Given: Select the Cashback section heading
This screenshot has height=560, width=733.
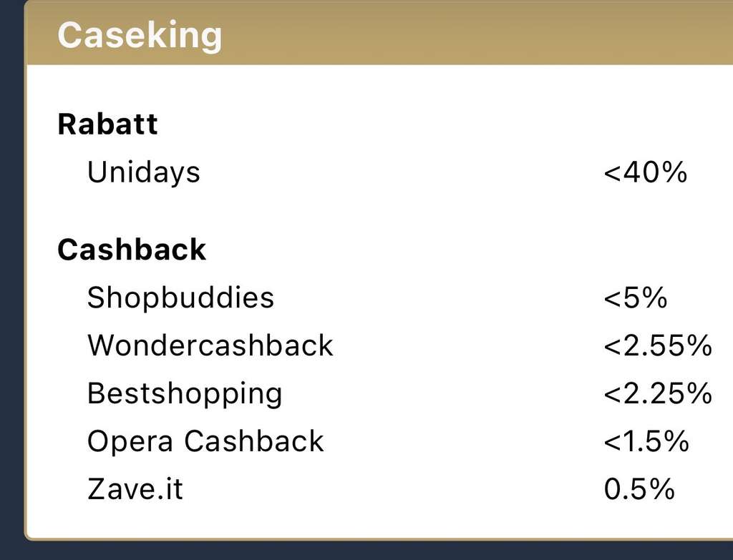Looking at the screenshot, I should [132, 250].
